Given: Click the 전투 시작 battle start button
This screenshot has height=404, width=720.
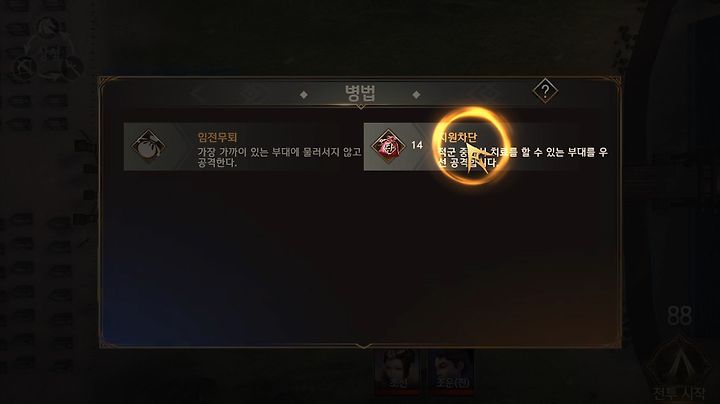Looking at the screenshot, I should point(679,393).
